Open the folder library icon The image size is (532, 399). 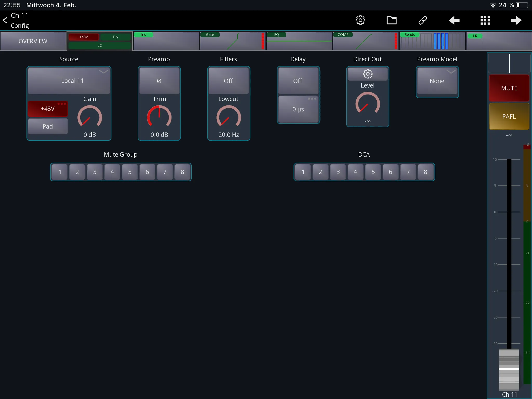tap(391, 20)
